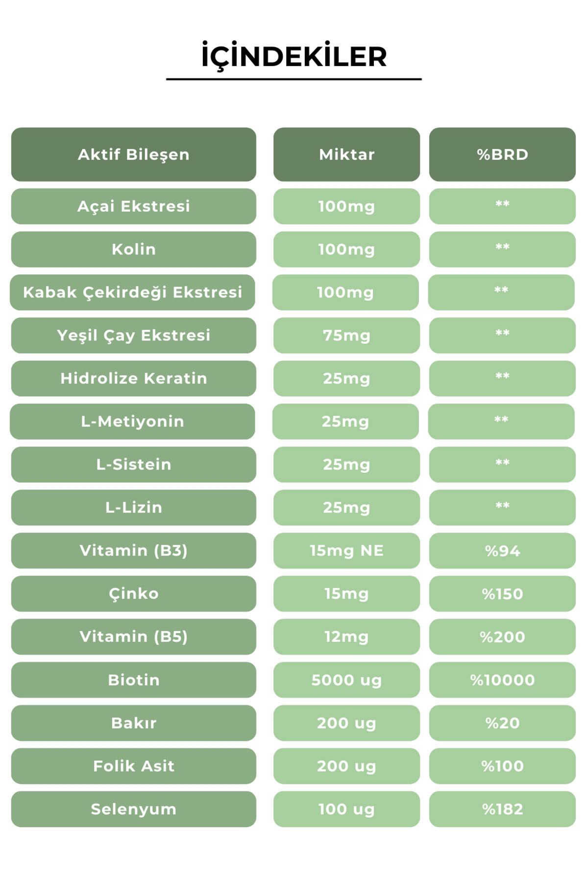Viewport: 588px width, 882px height.
Task: Select the Miktar column header
Action: pyautogui.click(x=346, y=154)
